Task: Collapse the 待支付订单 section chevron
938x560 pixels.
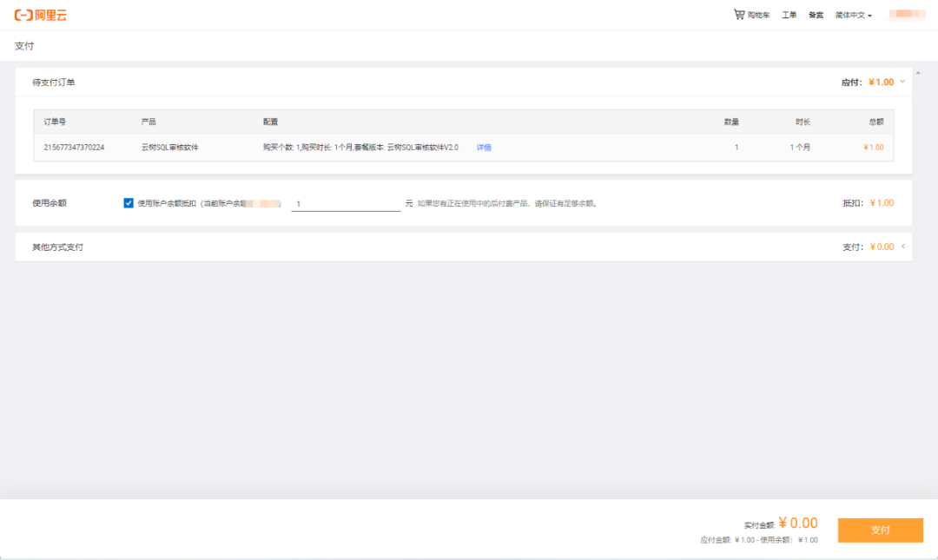Action: pos(902,82)
